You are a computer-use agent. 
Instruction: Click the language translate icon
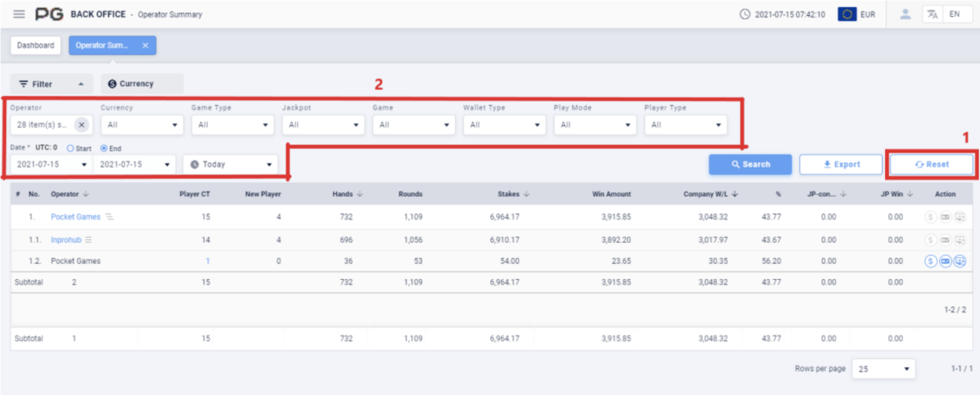coord(933,14)
